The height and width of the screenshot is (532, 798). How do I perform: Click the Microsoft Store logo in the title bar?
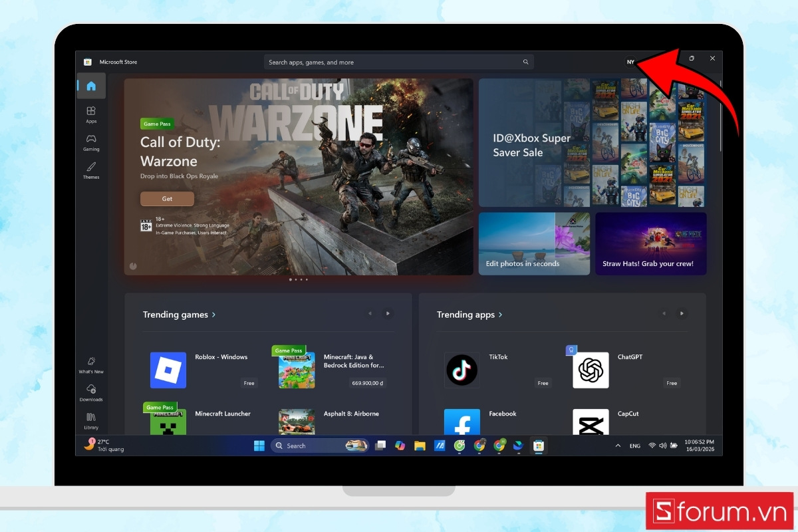click(88, 62)
